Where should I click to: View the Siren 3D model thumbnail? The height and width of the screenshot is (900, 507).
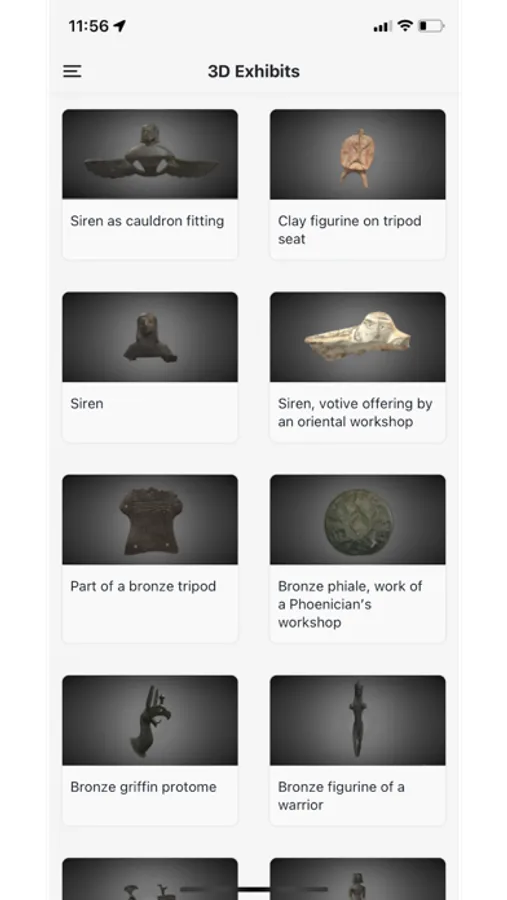[x=150, y=337]
